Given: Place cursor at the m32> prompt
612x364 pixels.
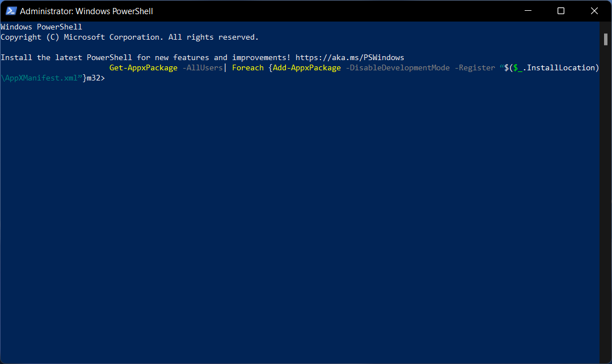Looking at the screenshot, I should pyautogui.click(x=96, y=78).
